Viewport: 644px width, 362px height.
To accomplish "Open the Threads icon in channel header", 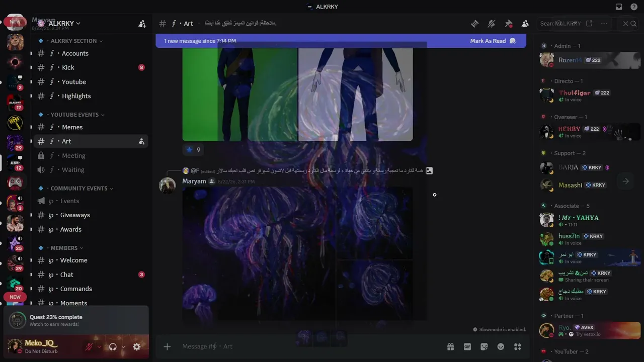I will point(474,24).
